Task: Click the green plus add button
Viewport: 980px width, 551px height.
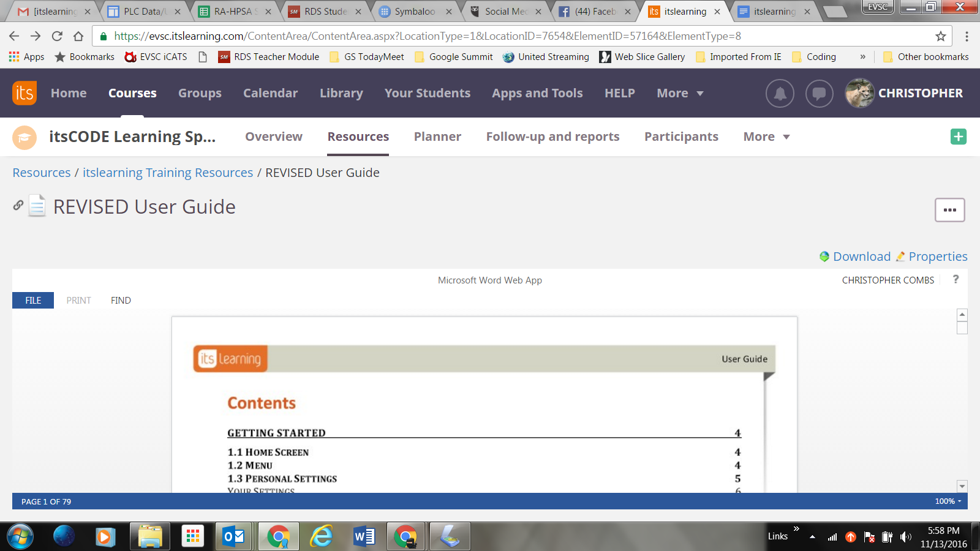Action: coord(958,137)
